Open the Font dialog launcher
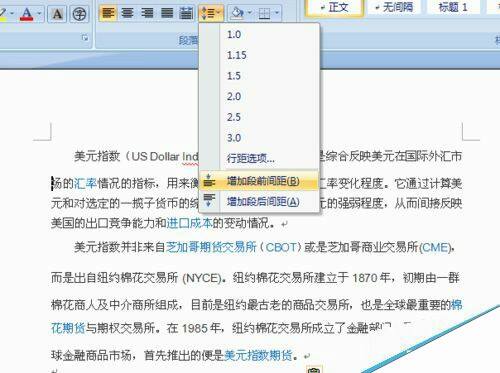Viewport: 500px width, 373px height. (x=85, y=38)
